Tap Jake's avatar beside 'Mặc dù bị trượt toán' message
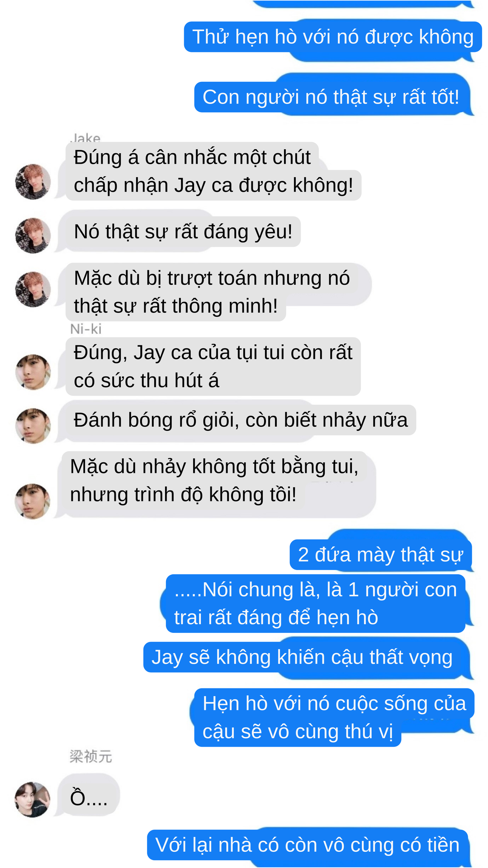Screen dimensions: 488x868 point(33,289)
